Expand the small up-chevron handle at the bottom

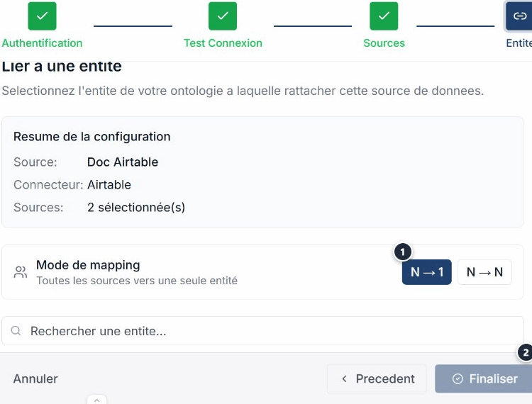tap(96, 400)
